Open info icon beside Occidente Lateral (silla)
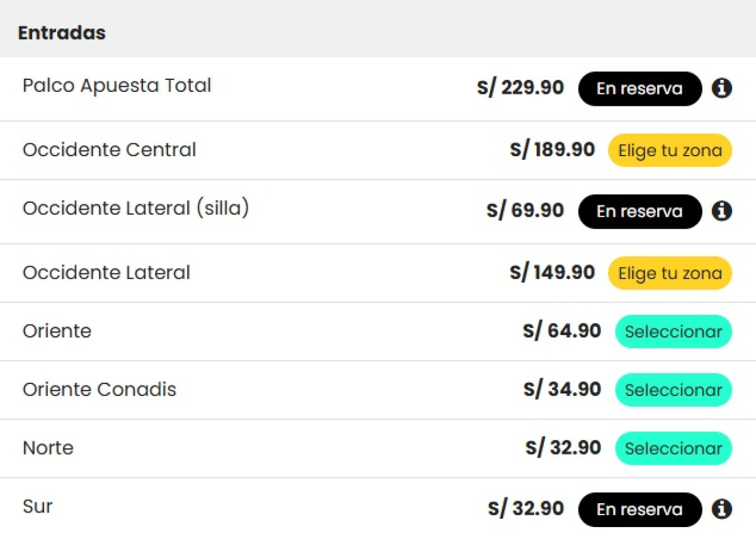The width and height of the screenshot is (756, 539). (722, 211)
